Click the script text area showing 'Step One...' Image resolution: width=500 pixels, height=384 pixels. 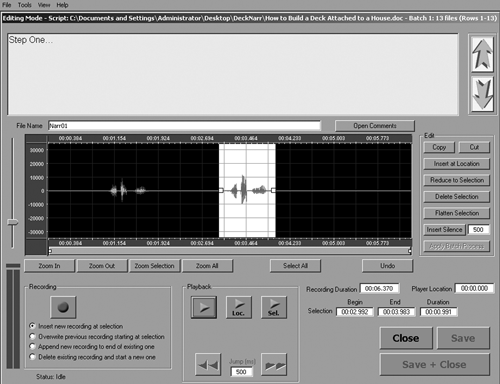point(233,74)
